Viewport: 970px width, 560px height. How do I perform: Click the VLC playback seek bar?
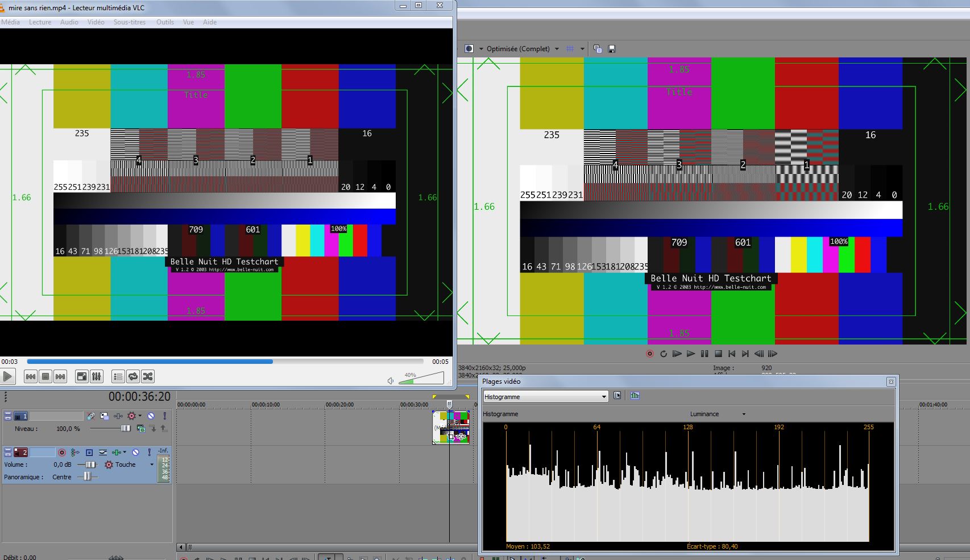pyautogui.click(x=225, y=362)
